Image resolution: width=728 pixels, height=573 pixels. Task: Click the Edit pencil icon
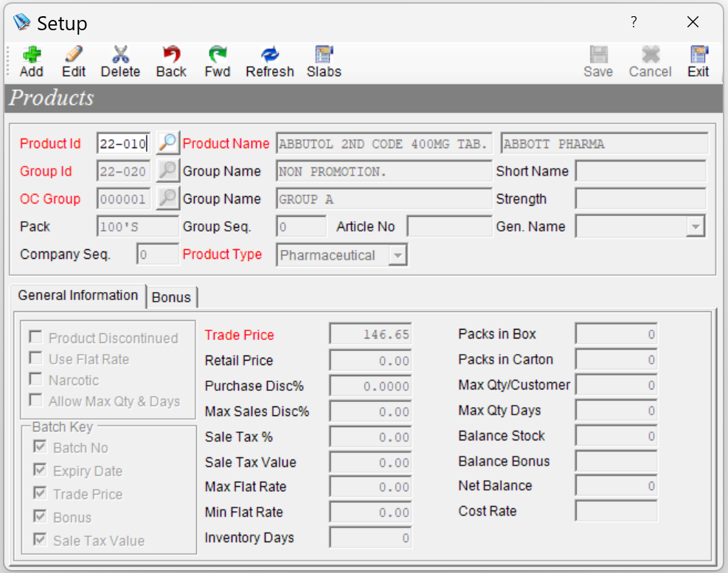pos(74,55)
